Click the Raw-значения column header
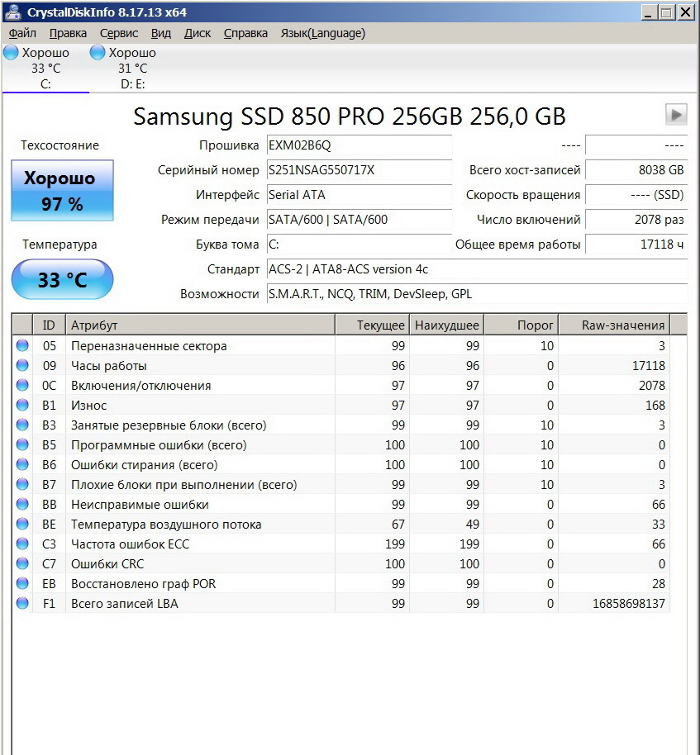 (x=614, y=325)
